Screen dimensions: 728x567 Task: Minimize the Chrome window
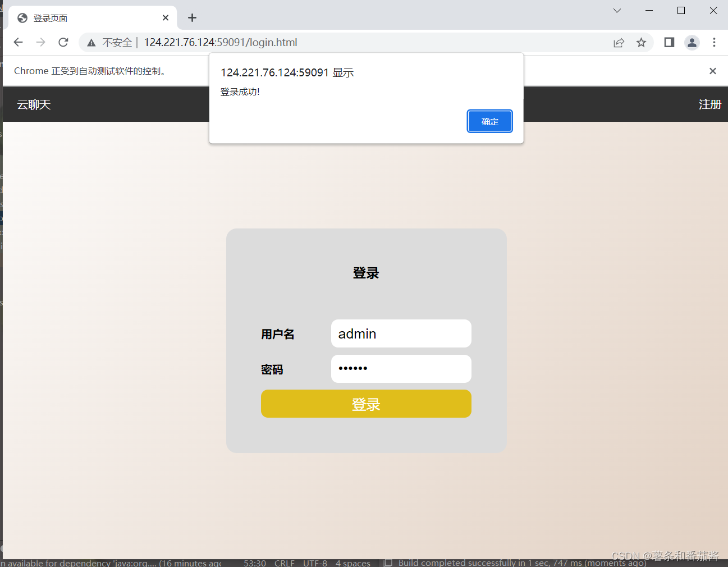click(649, 11)
